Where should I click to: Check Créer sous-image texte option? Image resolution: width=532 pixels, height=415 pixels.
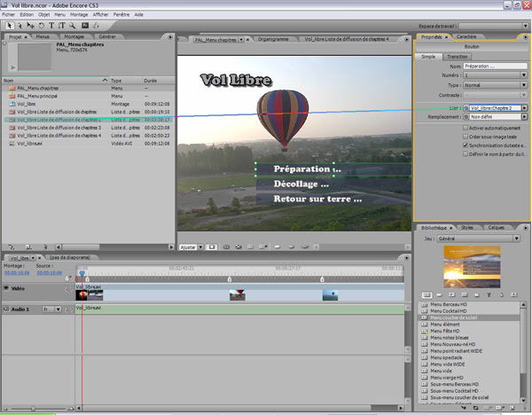[x=466, y=136]
